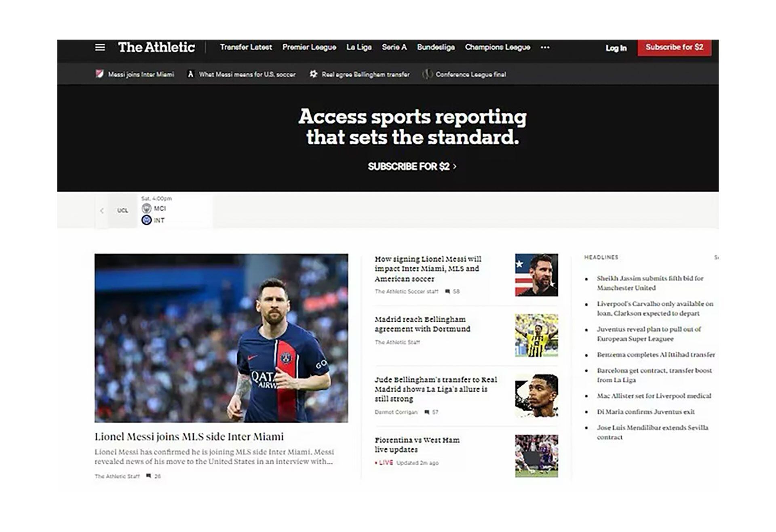Select the UCL league label in the scoreboard
The image size is (776, 532).
click(x=122, y=210)
